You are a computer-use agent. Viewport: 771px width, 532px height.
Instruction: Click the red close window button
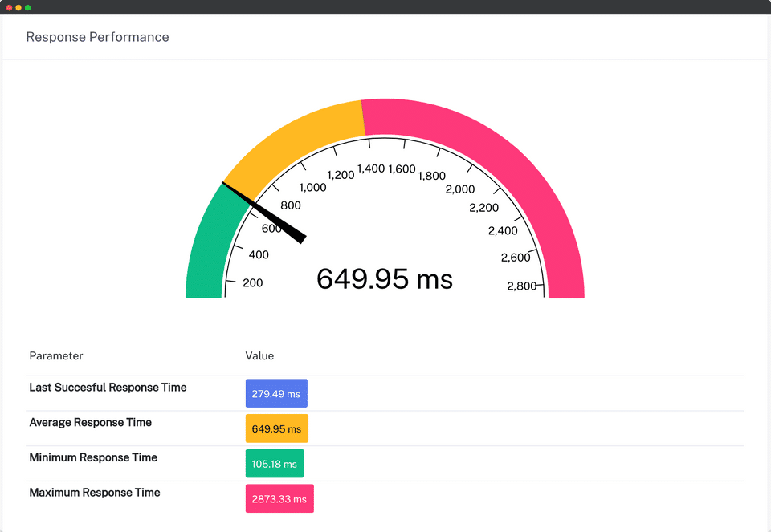(9, 7)
